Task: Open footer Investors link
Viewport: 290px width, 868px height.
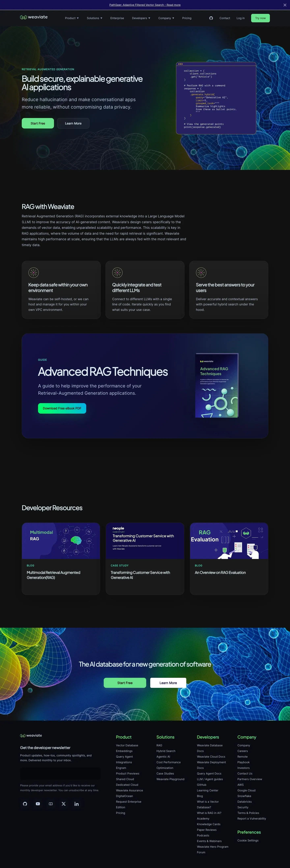Action: pos(243,768)
